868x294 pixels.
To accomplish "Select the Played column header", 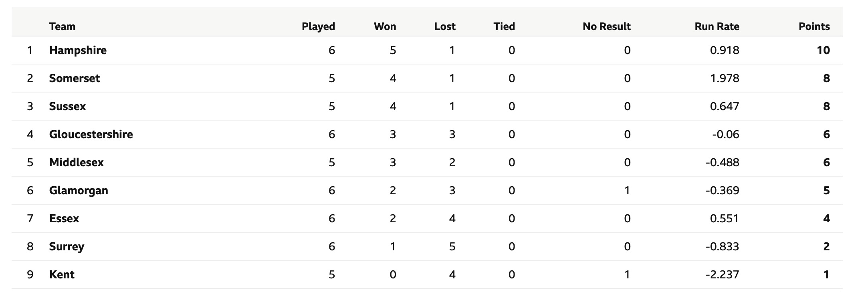I will coord(318,27).
